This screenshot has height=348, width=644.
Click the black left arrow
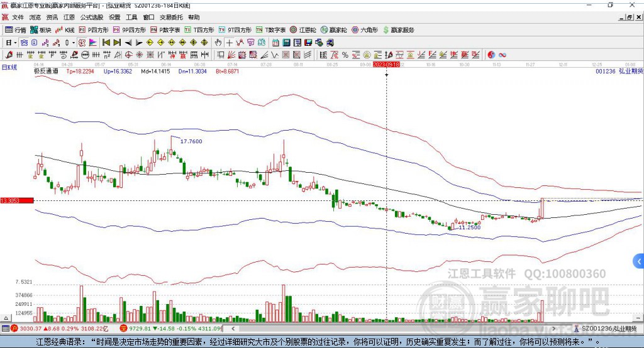pos(128,43)
